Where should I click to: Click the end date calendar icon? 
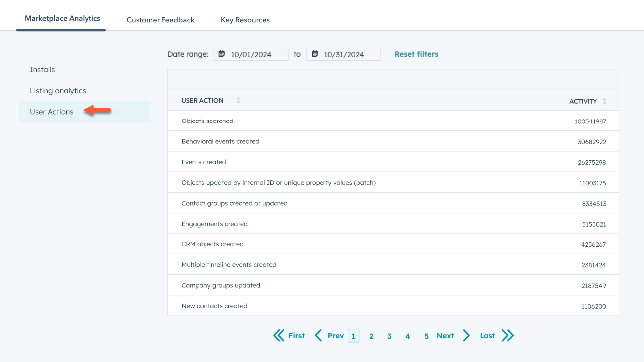(x=315, y=54)
